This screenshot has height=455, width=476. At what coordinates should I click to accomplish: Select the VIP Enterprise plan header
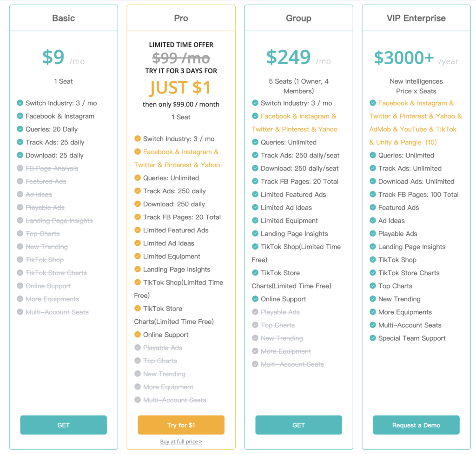click(416, 18)
